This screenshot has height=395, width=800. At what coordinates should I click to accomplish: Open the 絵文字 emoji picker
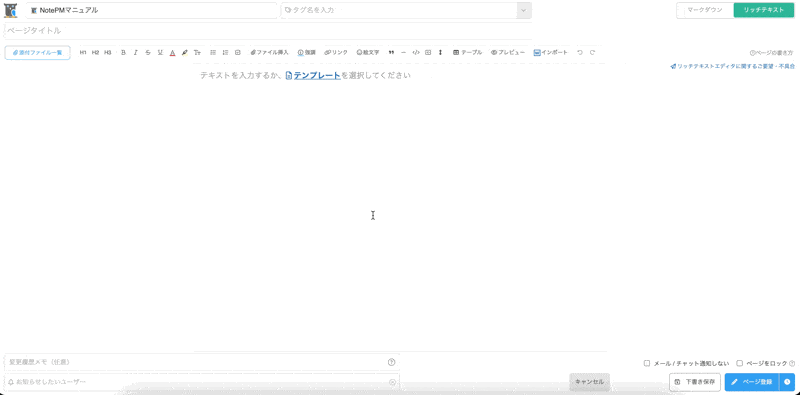pos(368,53)
